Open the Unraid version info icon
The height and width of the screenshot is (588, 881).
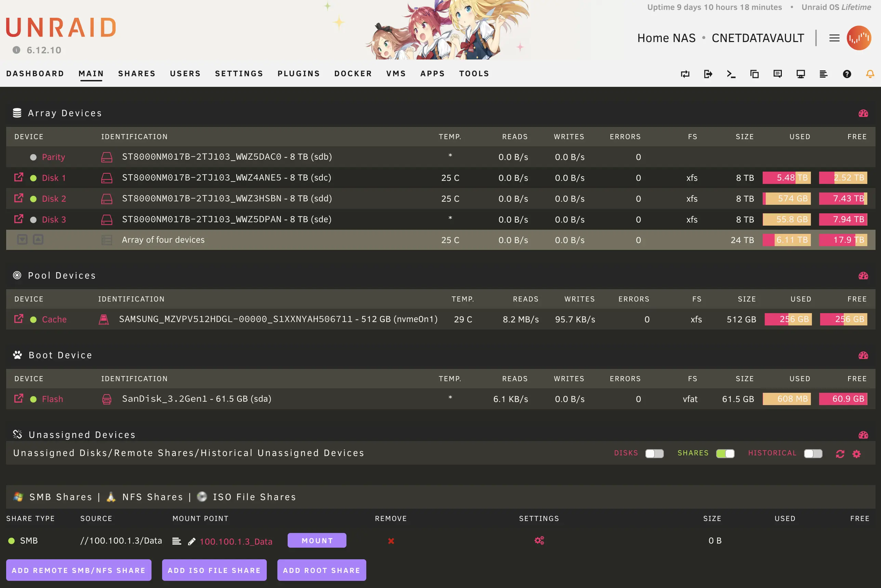[x=16, y=50]
